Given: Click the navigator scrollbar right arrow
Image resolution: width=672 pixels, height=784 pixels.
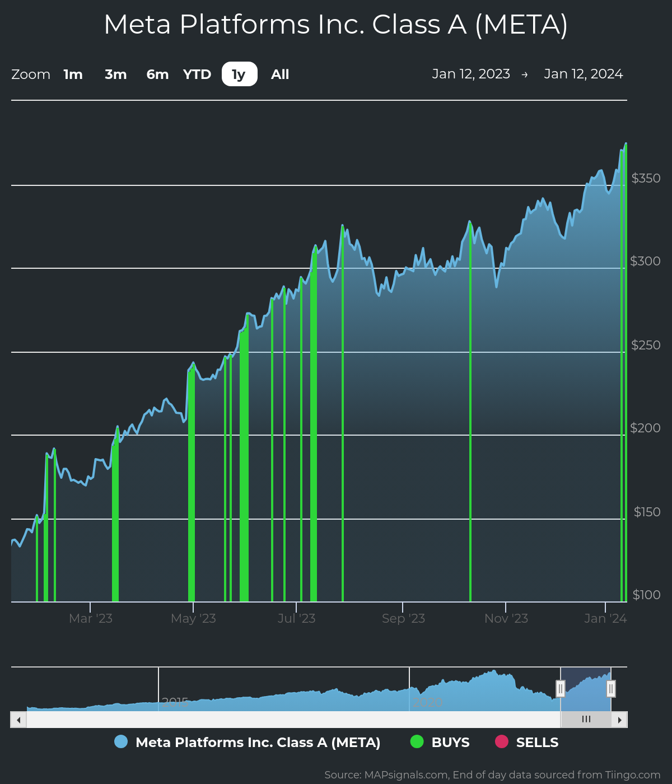Looking at the screenshot, I should [620, 718].
